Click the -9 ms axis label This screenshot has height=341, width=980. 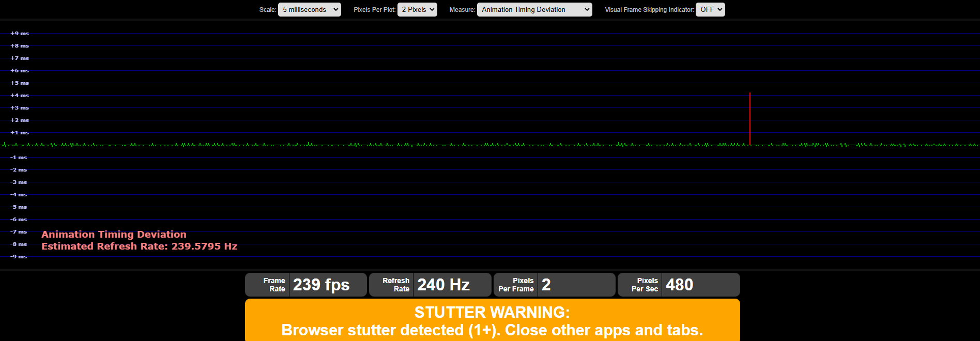point(19,257)
